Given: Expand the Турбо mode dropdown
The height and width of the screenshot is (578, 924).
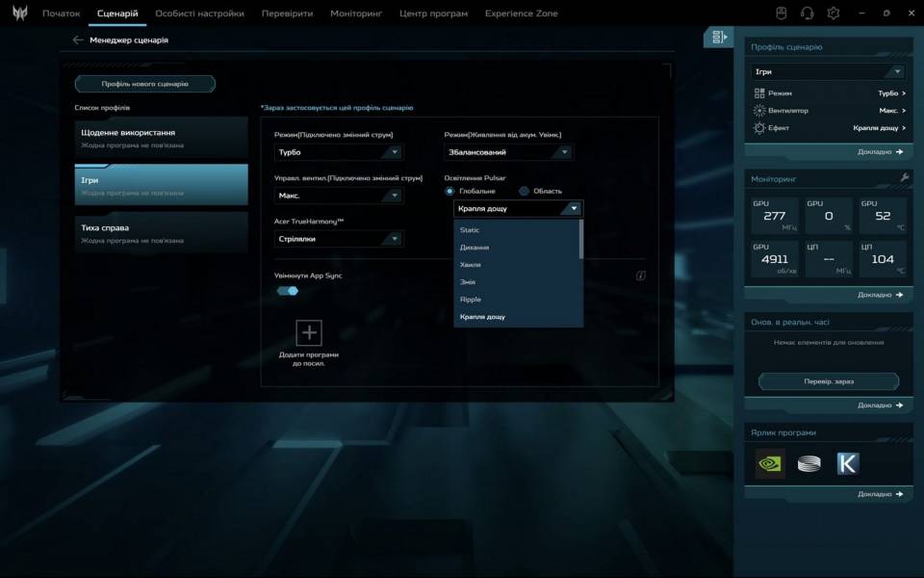Looking at the screenshot, I should click(x=339, y=152).
